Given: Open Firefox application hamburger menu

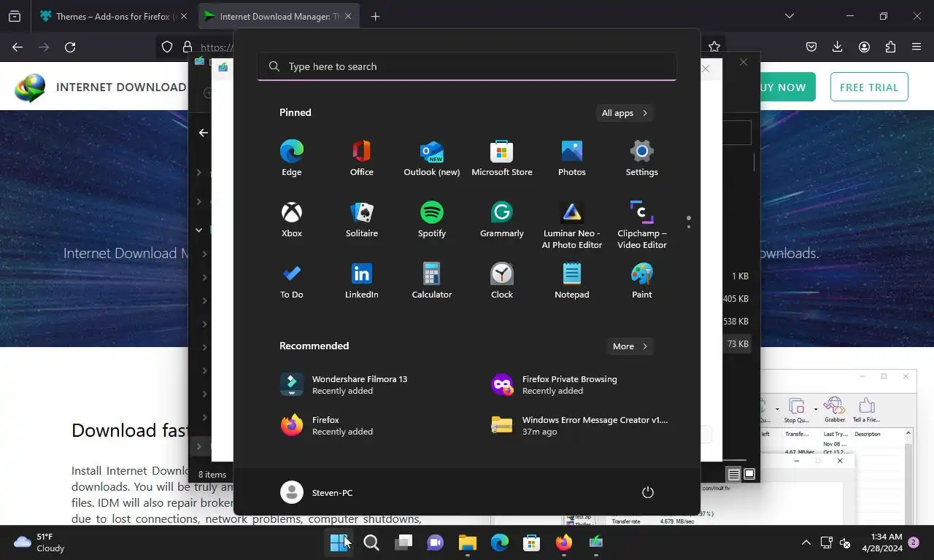Looking at the screenshot, I should click(916, 47).
